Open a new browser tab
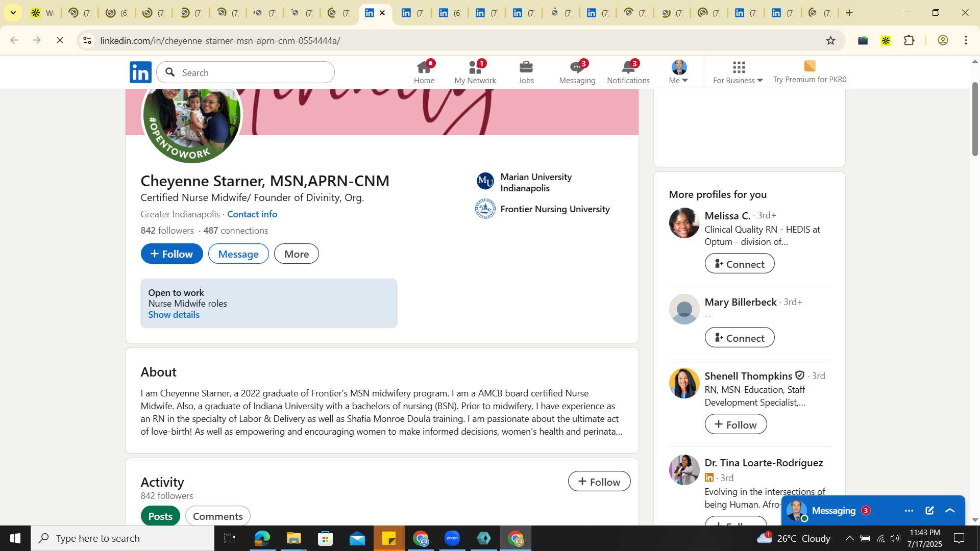The height and width of the screenshot is (551, 980). click(x=849, y=13)
